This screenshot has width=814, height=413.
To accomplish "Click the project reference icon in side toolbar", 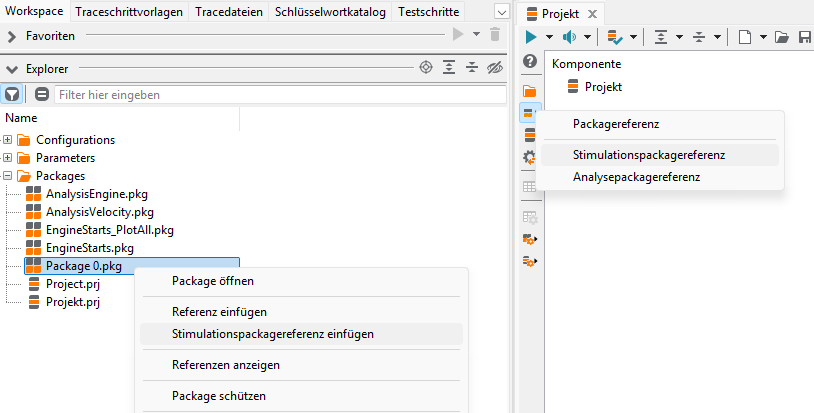I will 530,135.
